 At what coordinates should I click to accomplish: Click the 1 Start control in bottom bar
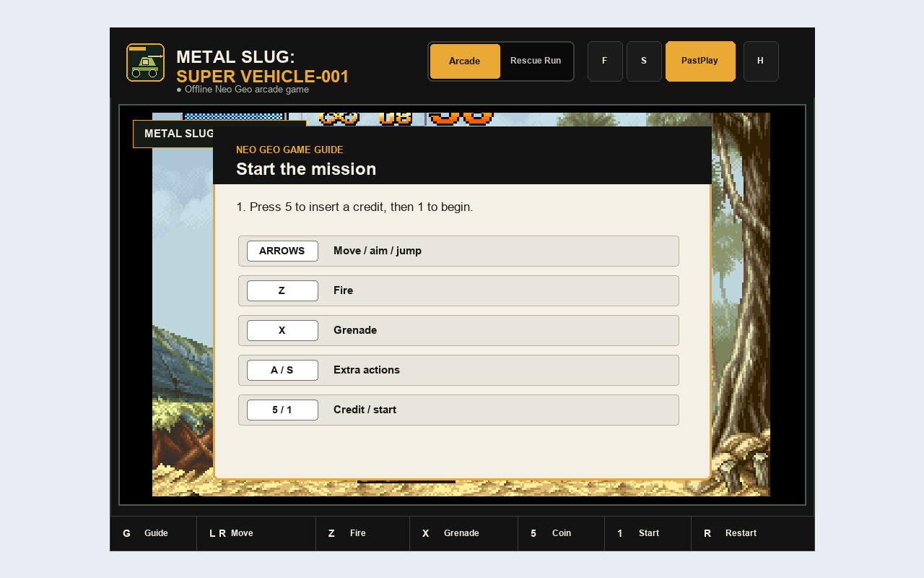tap(648, 533)
